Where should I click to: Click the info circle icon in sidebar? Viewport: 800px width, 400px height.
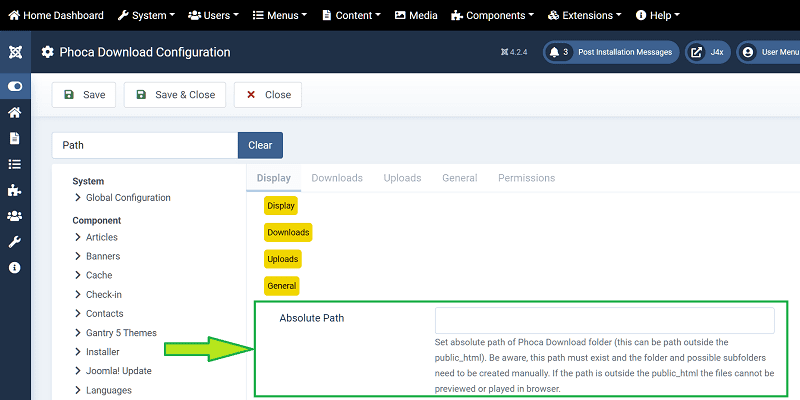coord(15,268)
